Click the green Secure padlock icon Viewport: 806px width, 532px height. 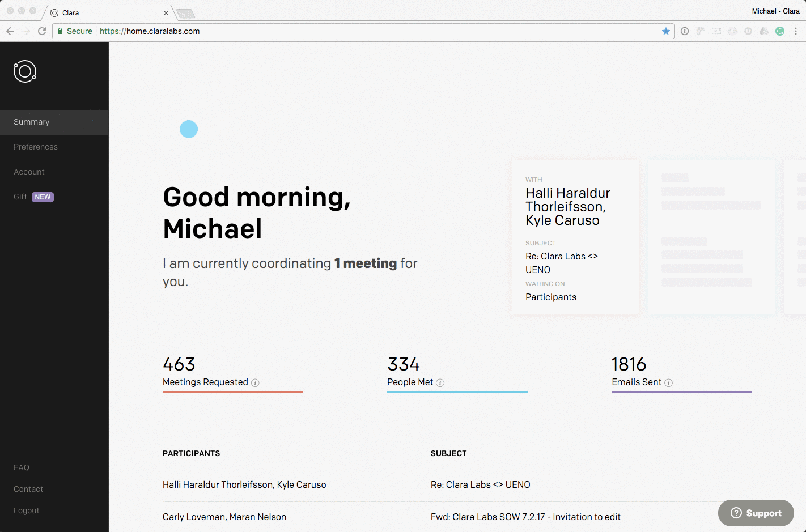(60, 31)
